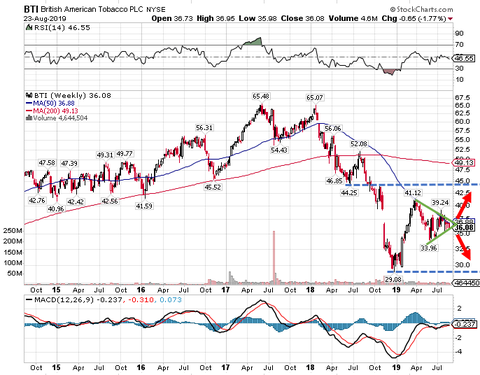The height and width of the screenshot is (375, 480).
Task: Click the 44.25 low price label
Action: click(x=349, y=193)
